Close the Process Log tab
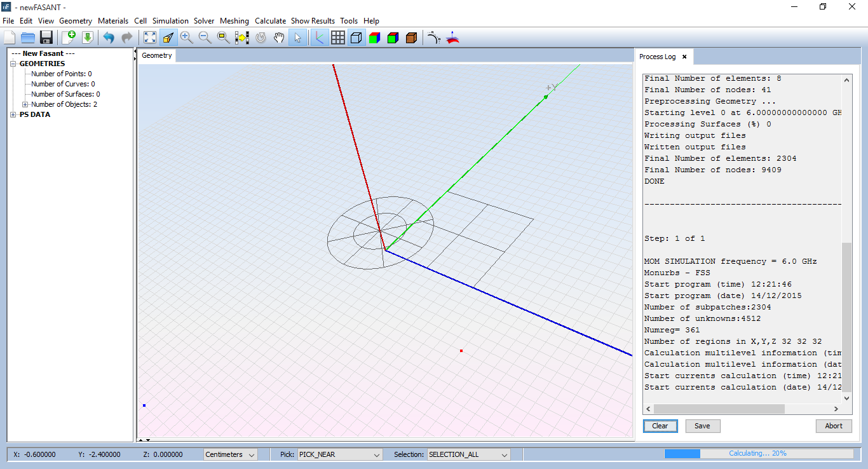This screenshot has width=868, height=469. [x=684, y=57]
